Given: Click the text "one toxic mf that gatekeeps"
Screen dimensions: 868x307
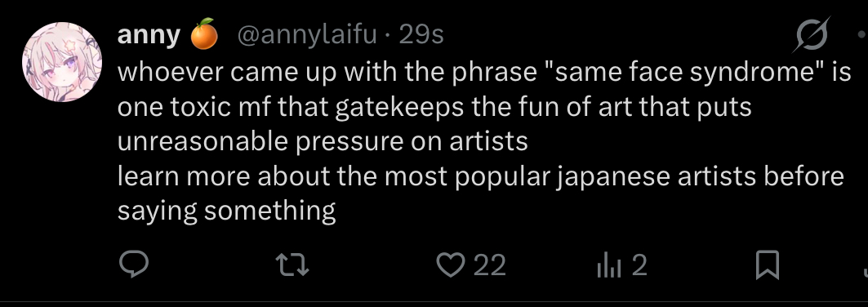Looking at the screenshot, I should (x=291, y=107).
